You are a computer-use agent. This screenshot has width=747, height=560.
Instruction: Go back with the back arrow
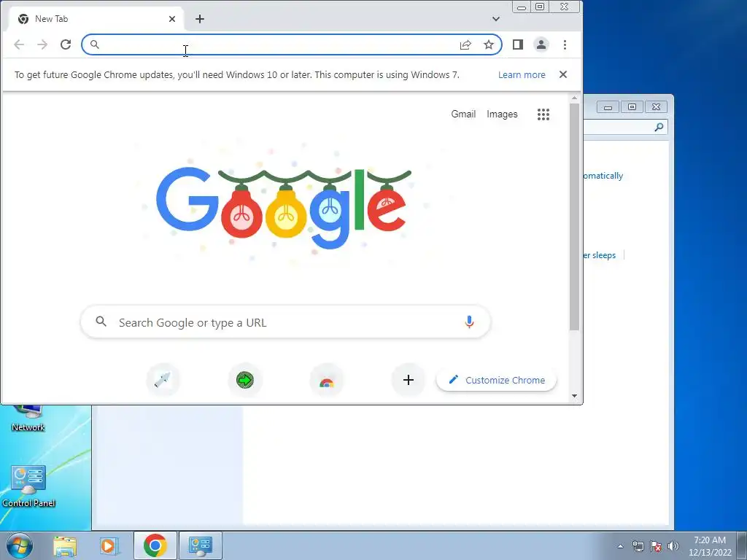click(x=19, y=44)
